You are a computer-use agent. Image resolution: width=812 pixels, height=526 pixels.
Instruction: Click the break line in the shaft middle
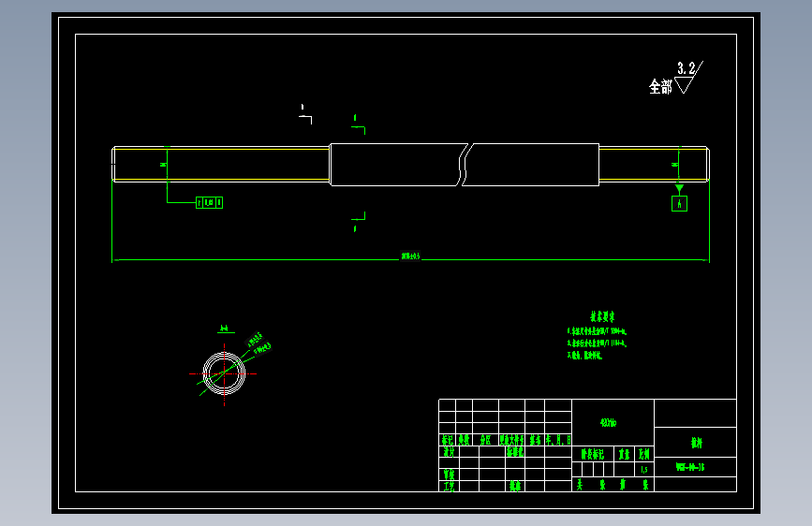(x=465, y=165)
